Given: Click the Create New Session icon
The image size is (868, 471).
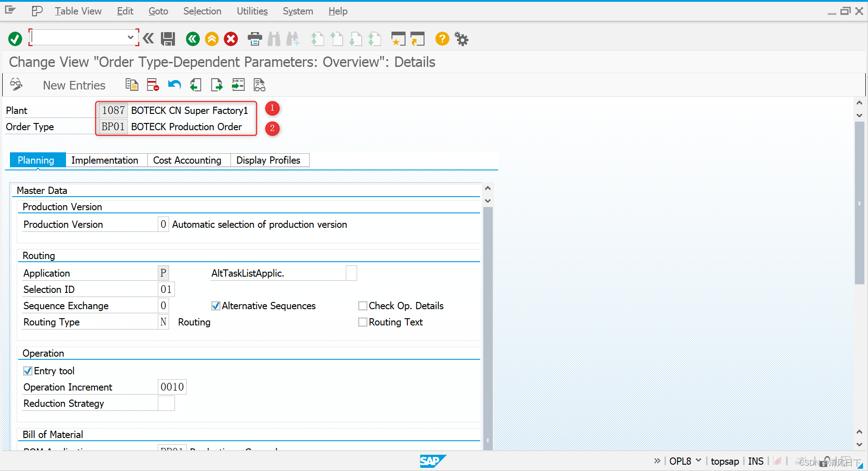Looking at the screenshot, I should [398, 39].
